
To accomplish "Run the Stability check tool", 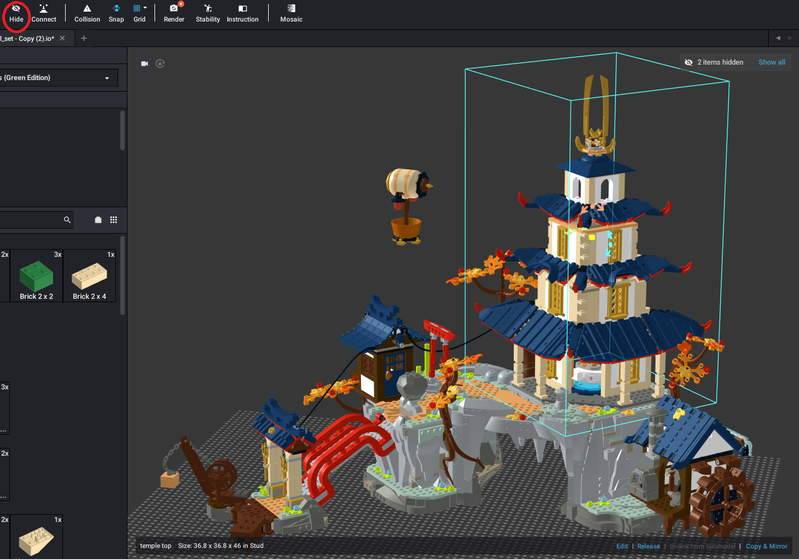I will click(x=207, y=13).
